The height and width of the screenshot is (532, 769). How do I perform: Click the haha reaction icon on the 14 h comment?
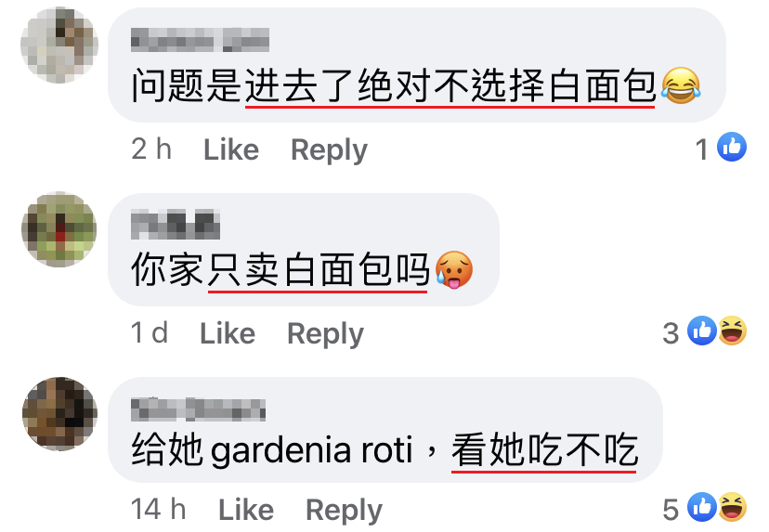point(733,507)
